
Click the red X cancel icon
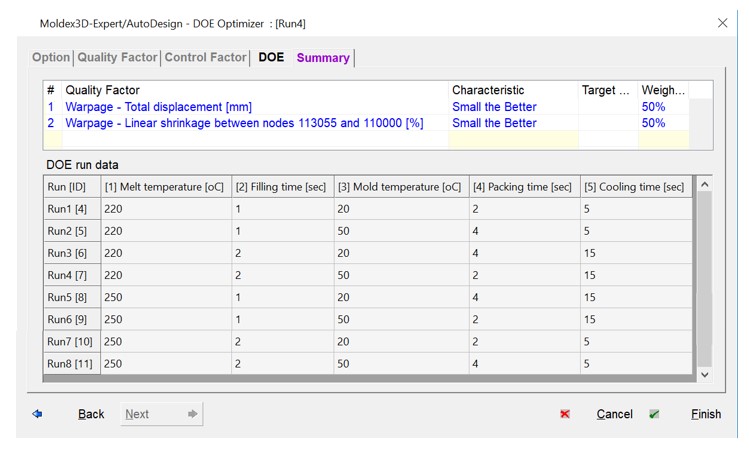pos(565,414)
